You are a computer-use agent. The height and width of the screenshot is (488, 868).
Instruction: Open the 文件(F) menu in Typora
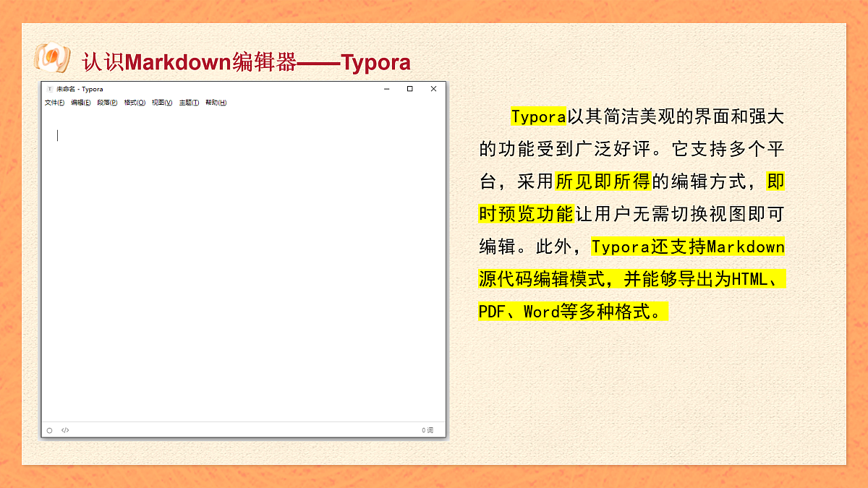point(54,103)
